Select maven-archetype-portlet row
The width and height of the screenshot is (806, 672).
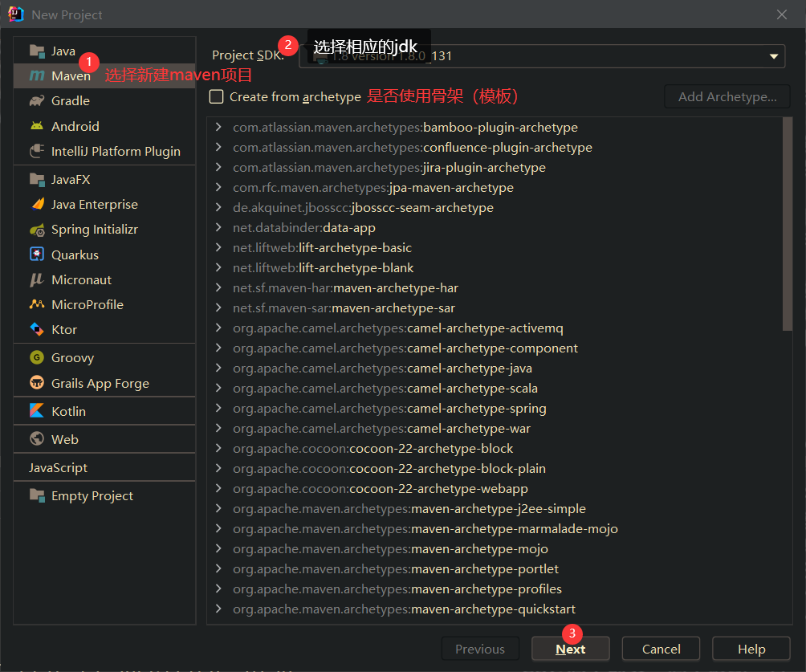click(495, 568)
